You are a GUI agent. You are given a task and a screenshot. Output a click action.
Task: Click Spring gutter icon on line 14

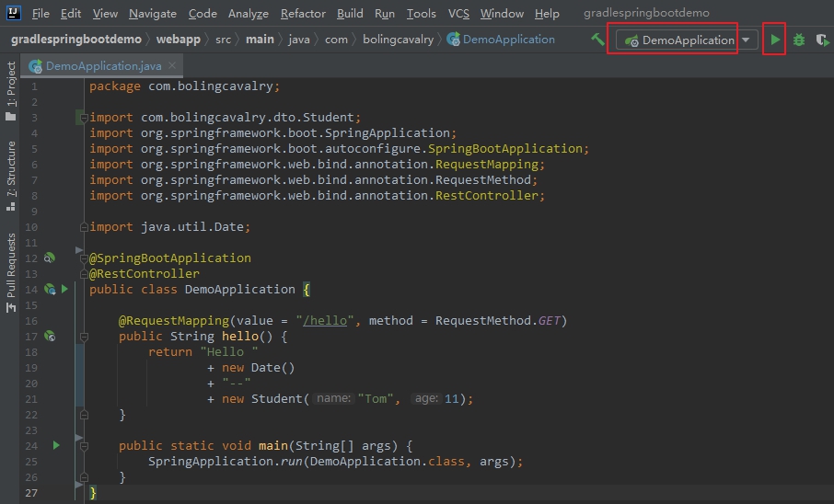(x=50, y=289)
